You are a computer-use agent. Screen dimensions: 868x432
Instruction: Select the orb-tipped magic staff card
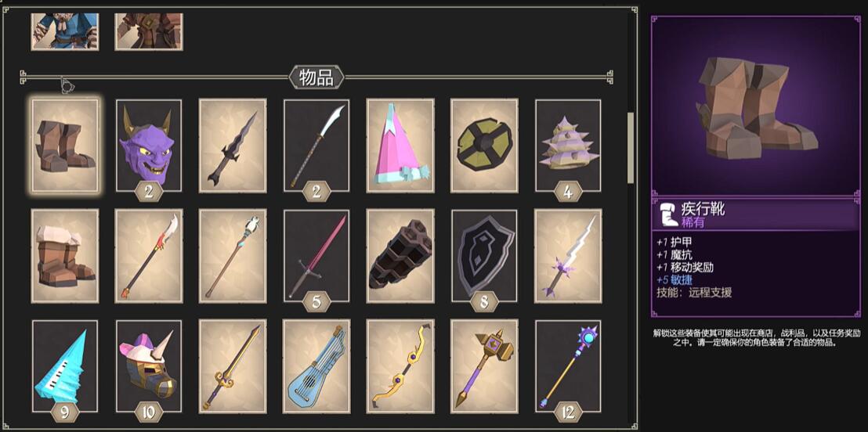tap(568, 366)
